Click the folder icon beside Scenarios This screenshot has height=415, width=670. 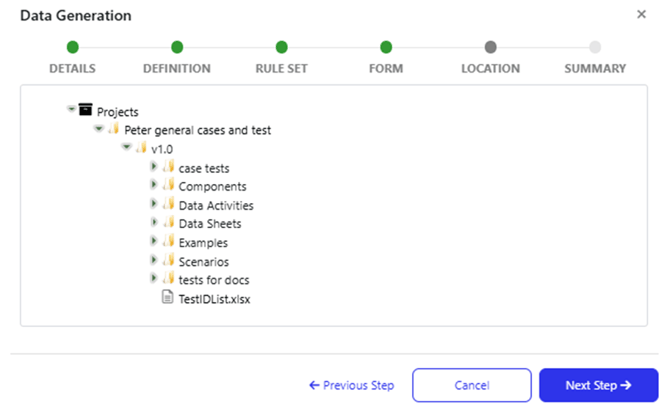169,260
